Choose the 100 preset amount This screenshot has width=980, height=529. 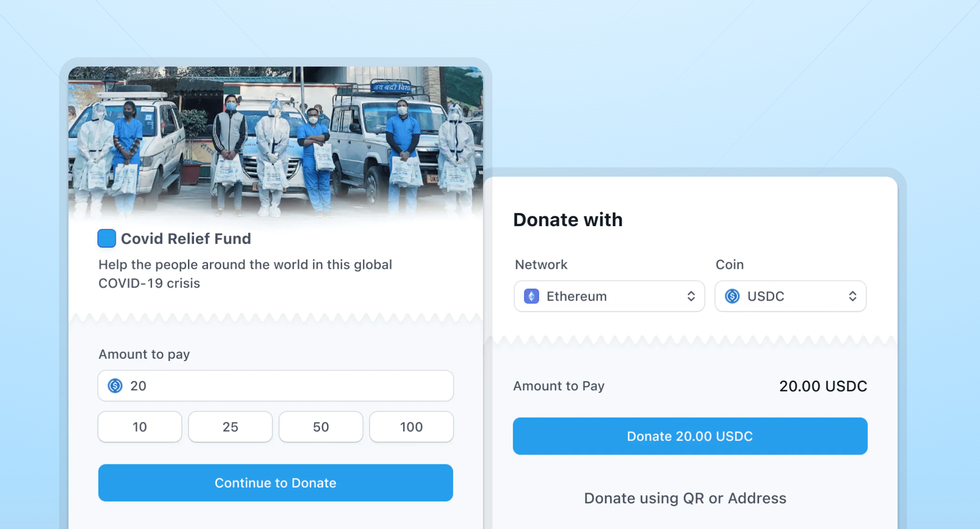411,427
